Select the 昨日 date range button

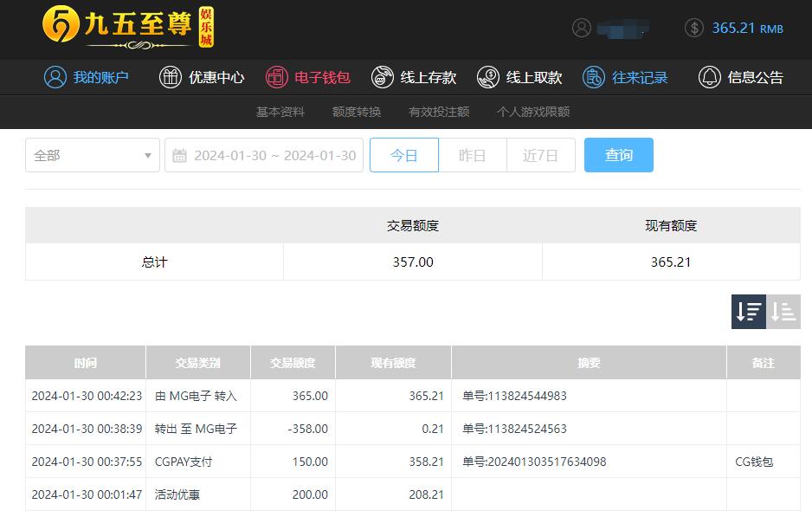[473, 155]
